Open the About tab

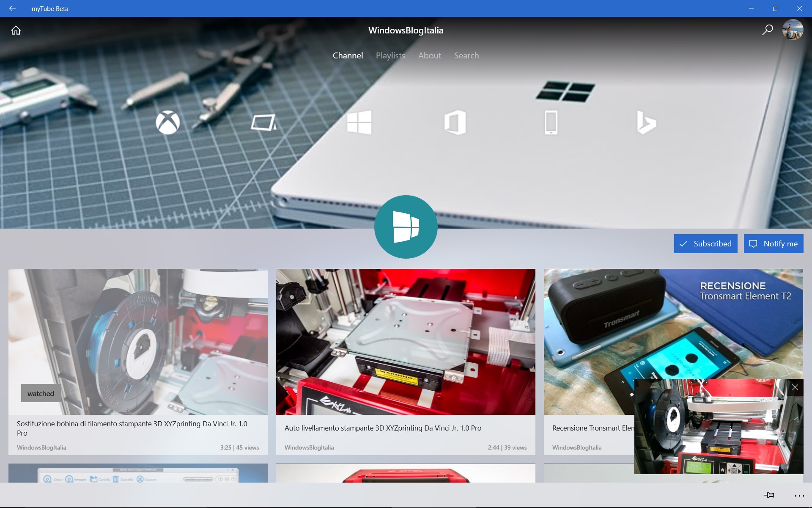click(x=429, y=55)
